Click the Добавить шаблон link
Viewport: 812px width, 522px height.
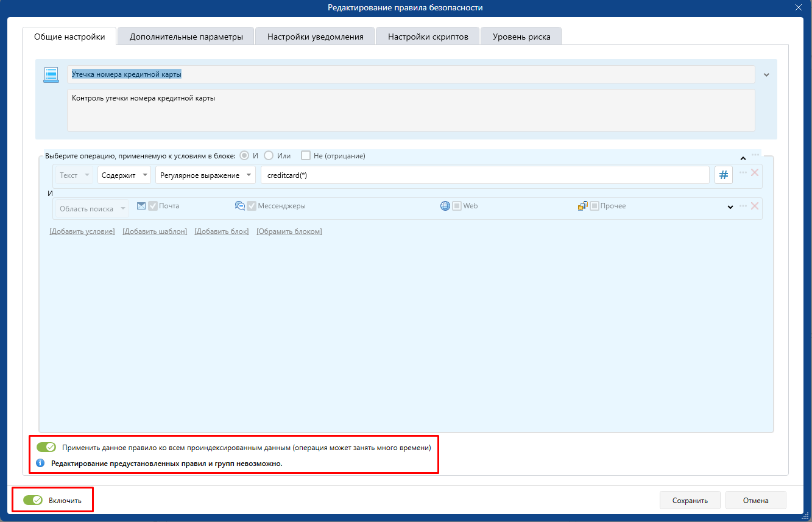click(155, 231)
